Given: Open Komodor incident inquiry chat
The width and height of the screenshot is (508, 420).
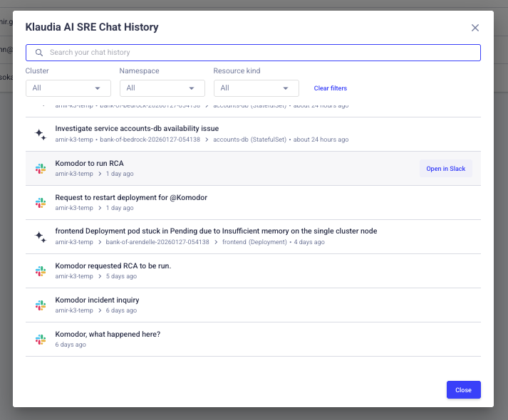Looking at the screenshot, I should click(x=253, y=305).
